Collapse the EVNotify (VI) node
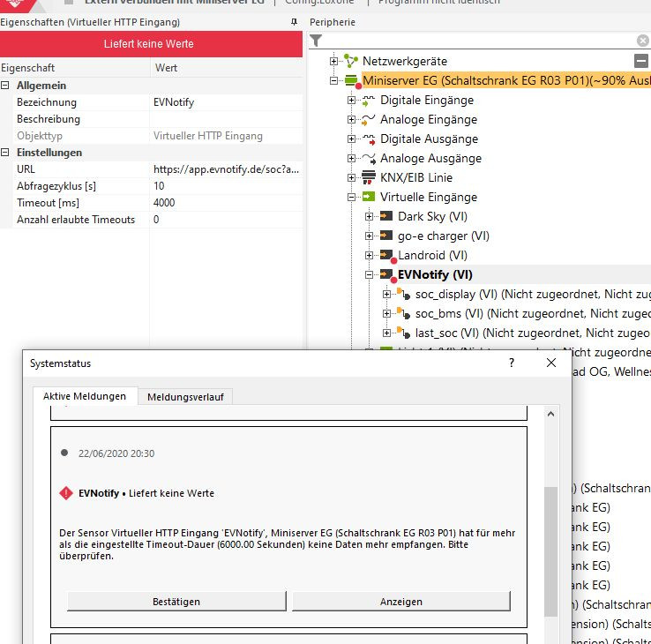This screenshot has width=651, height=644. point(369,274)
